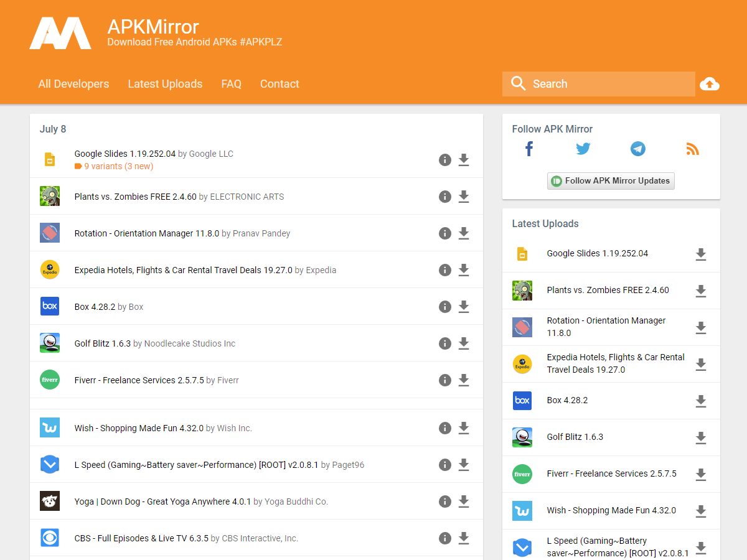Show info for Box 4.28.2
This screenshot has width=747, height=560.
click(x=445, y=307)
